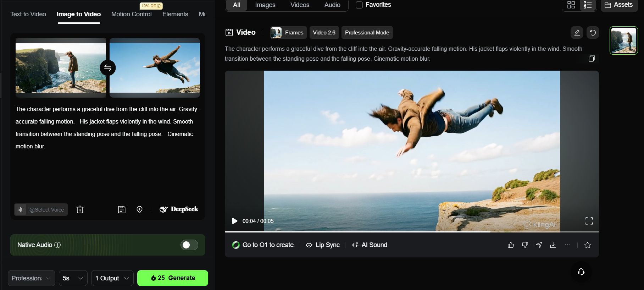The height and width of the screenshot is (290, 644).
Task: Click the Select Voice input field
Action: pos(41,210)
